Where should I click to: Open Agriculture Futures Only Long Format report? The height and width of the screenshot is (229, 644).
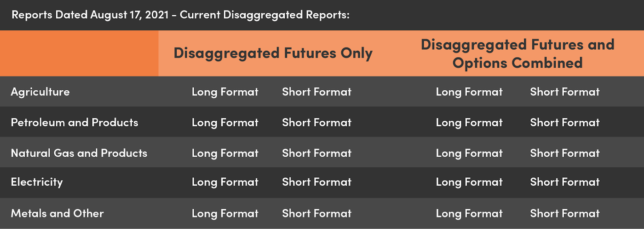(225, 92)
